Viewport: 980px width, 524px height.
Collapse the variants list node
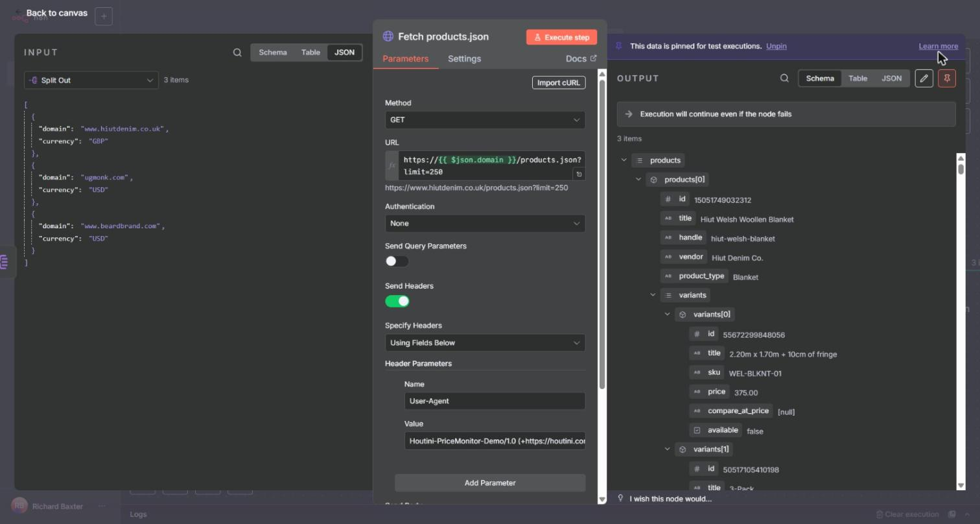pos(653,295)
